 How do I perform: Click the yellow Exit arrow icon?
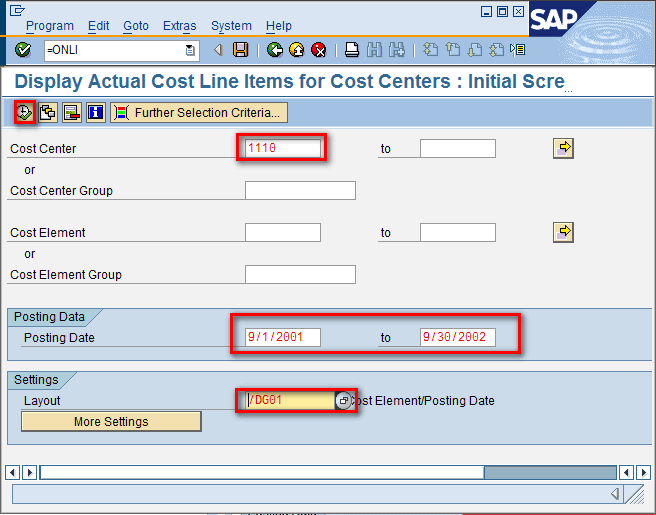click(296, 50)
